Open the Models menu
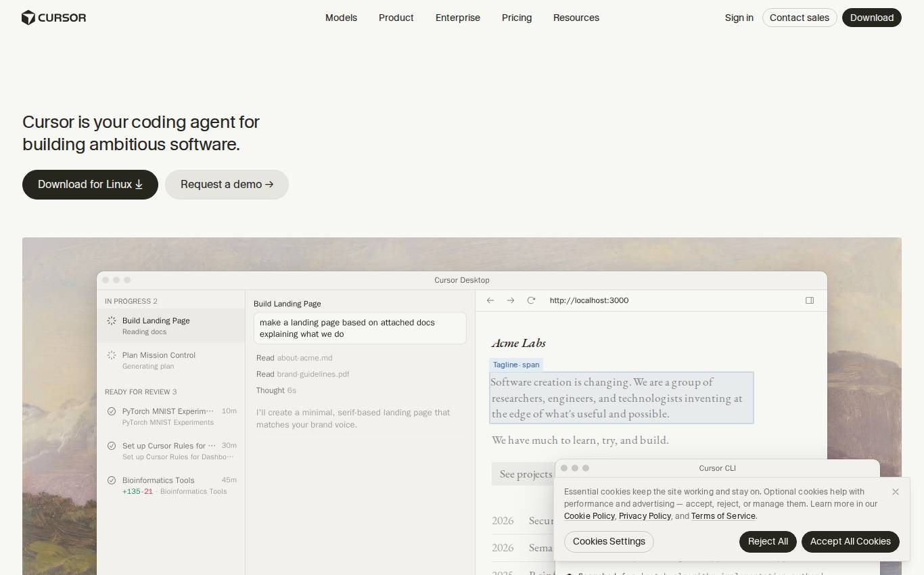924x575 pixels. click(x=341, y=18)
